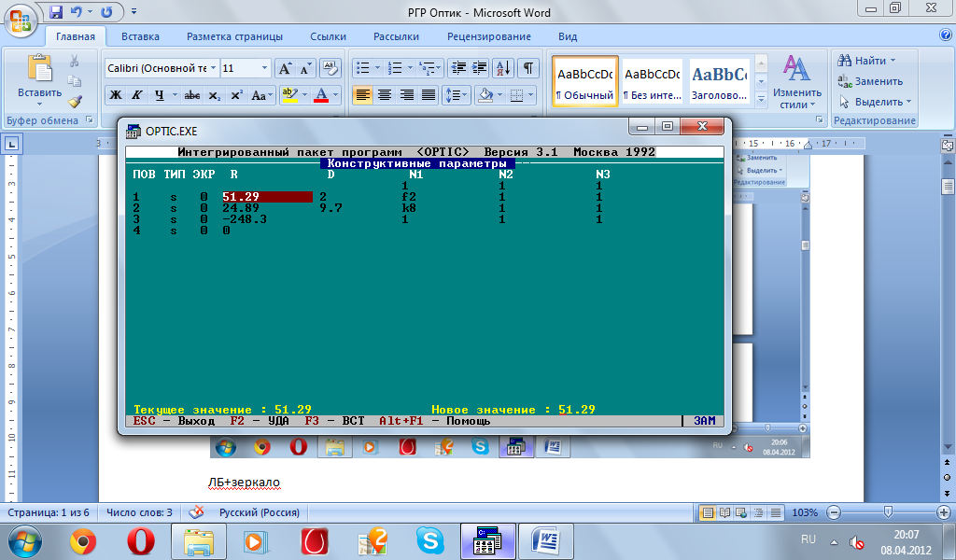This screenshot has width=956, height=560.
Task: Open Skype from the Windows taskbar
Action: 429,541
